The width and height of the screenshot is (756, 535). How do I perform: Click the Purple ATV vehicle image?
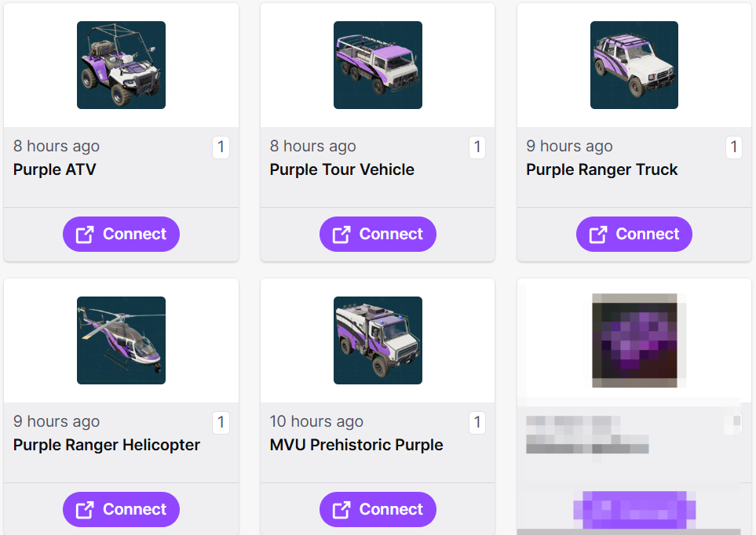[121, 65]
